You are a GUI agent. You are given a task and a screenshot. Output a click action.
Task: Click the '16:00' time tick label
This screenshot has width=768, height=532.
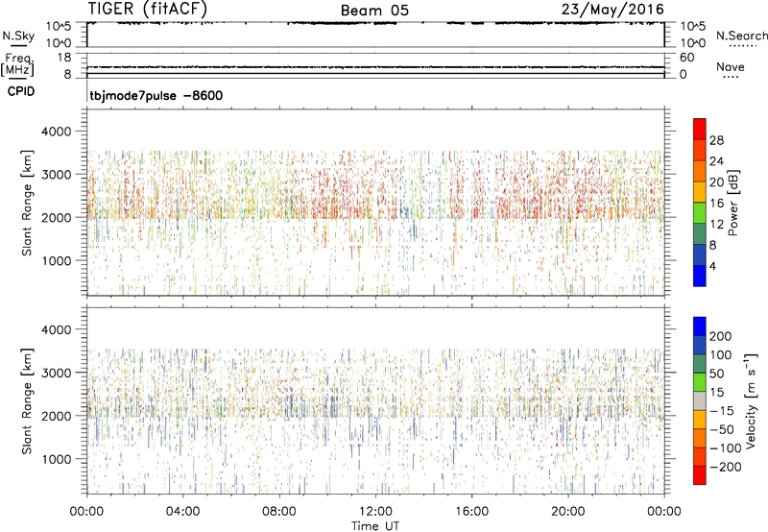[x=471, y=512]
